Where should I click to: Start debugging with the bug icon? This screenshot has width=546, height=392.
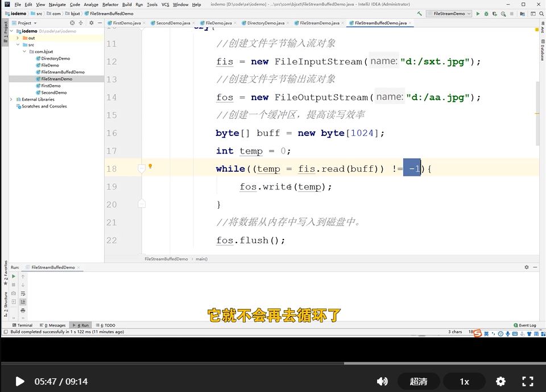click(x=486, y=14)
